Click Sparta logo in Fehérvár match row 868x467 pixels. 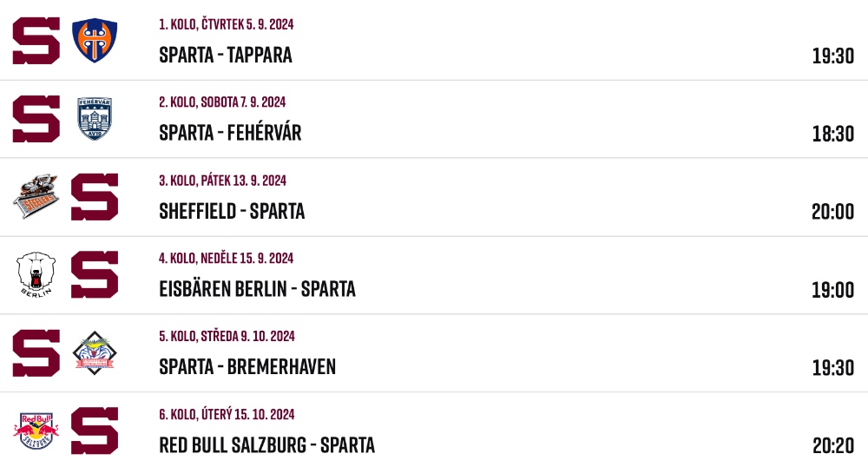click(x=36, y=119)
